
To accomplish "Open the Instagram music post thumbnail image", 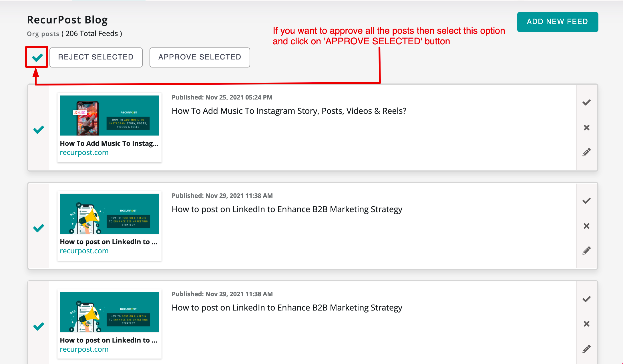I will [x=109, y=116].
